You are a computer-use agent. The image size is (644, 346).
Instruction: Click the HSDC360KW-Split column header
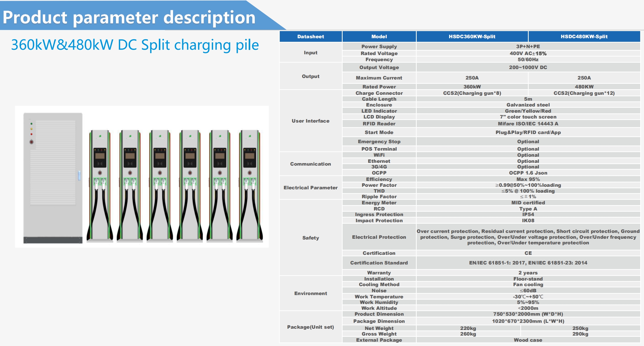[x=472, y=36]
